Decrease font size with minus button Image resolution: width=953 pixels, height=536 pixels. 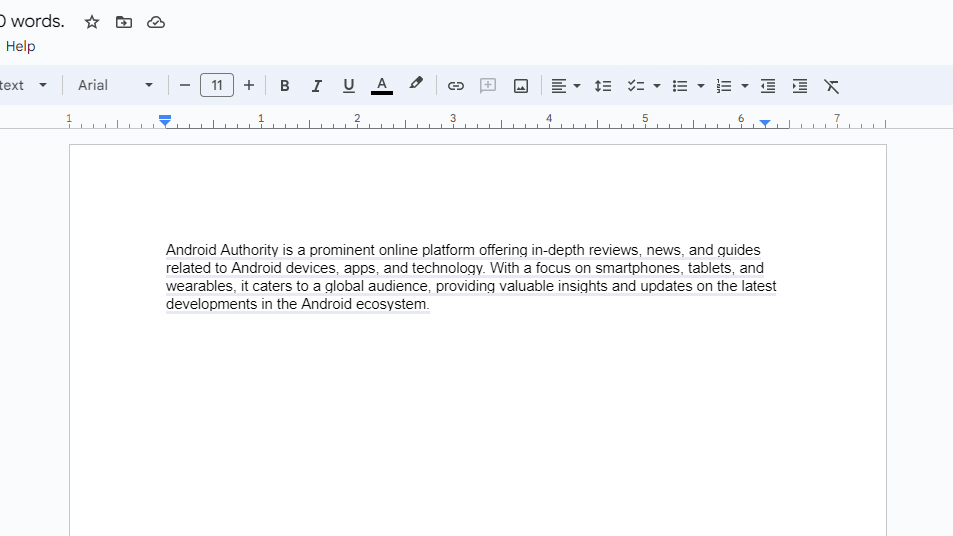tap(185, 85)
